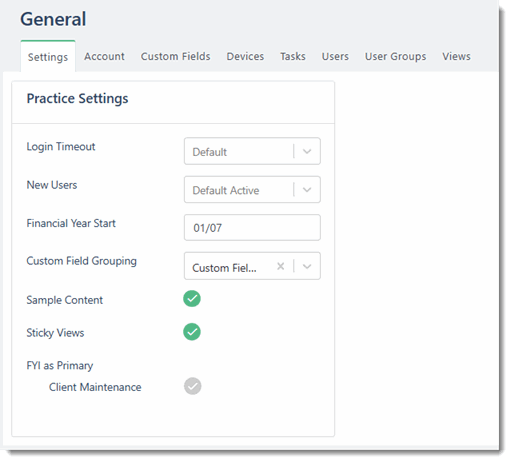Image resolution: width=511 pixels, height=462 pixels.
Task: Clear the Custom Field Grouping selection
Action: pyautogui.click(x=280, y=266)
